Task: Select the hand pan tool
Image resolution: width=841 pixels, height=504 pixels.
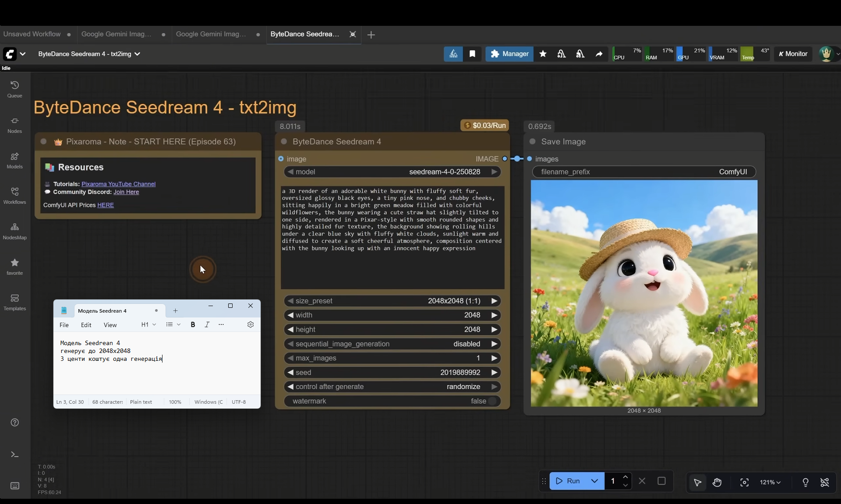Action: (717, 482)
